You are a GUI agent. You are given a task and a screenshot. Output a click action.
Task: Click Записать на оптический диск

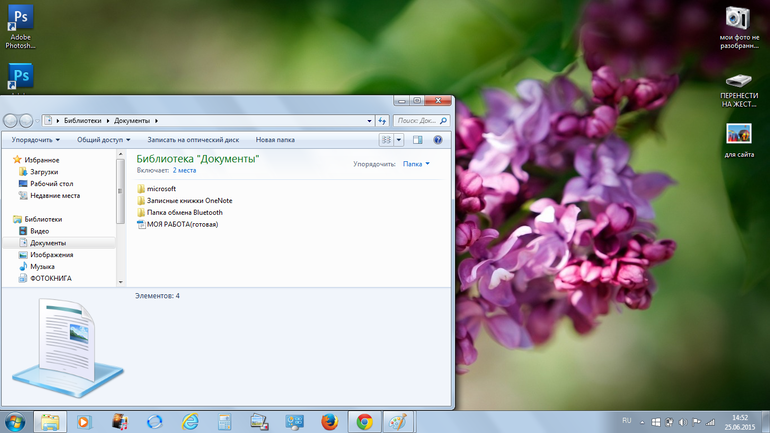(x=193, y=140)
